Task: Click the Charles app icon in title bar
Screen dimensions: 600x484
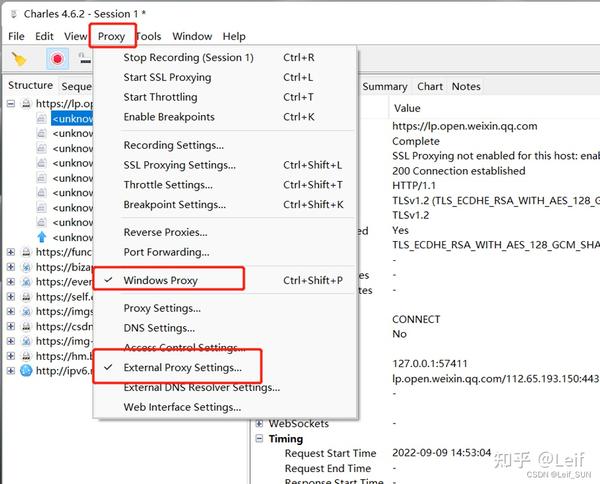Action: point(13,14)
